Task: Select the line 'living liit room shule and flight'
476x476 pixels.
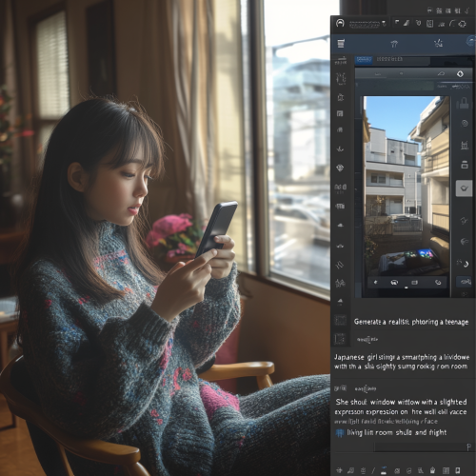Action: tap(397, 432)
